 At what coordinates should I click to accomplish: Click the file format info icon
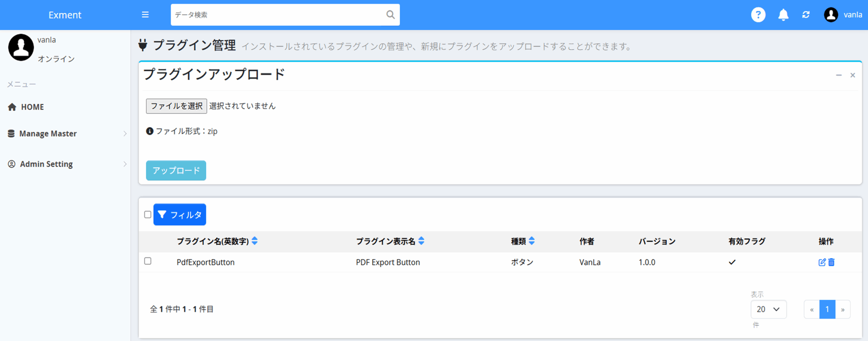150,131
